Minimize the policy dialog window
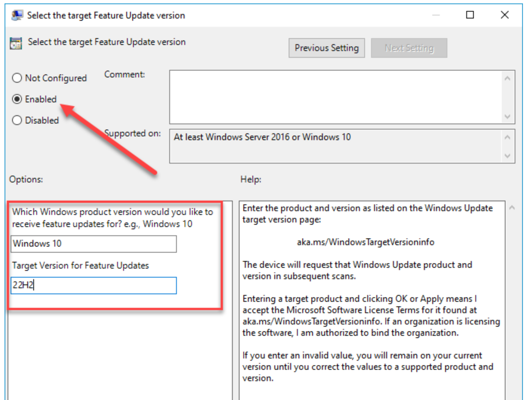Screen dimensions: 532x400 [436, 15]
